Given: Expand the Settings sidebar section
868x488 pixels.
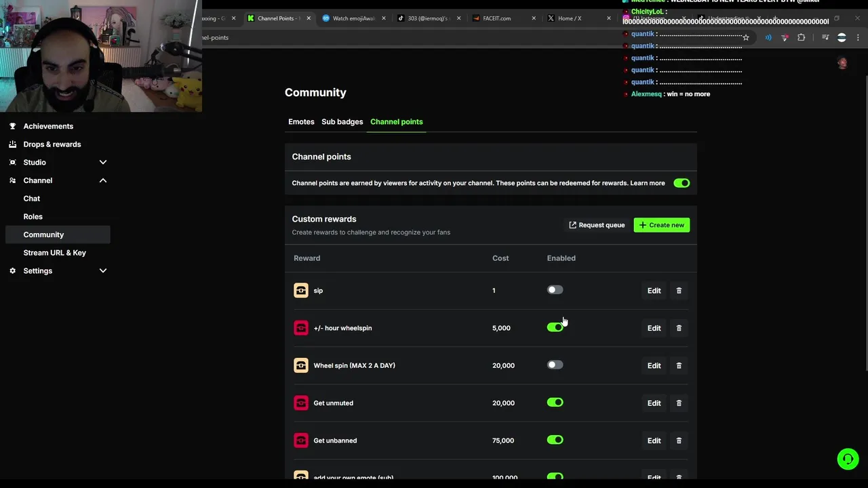Looking at the screenshot, I should point(103,271).
